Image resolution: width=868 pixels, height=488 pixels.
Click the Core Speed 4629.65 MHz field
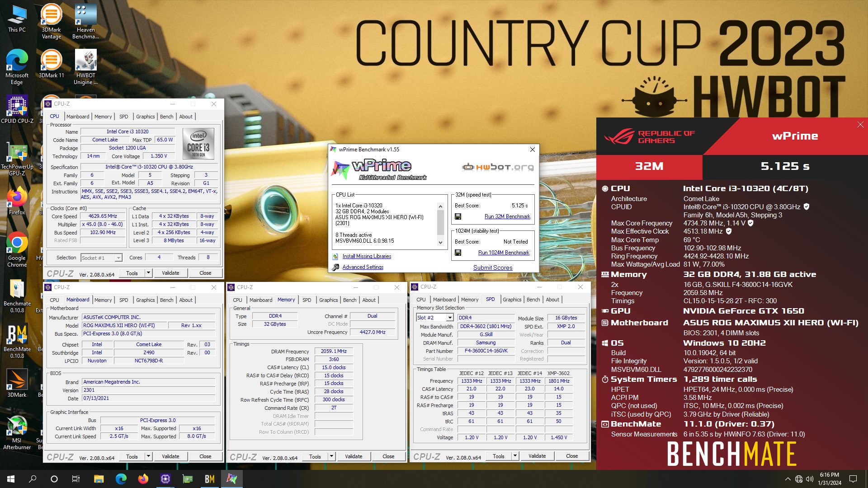pyautogui.click(x=102, y=216)
